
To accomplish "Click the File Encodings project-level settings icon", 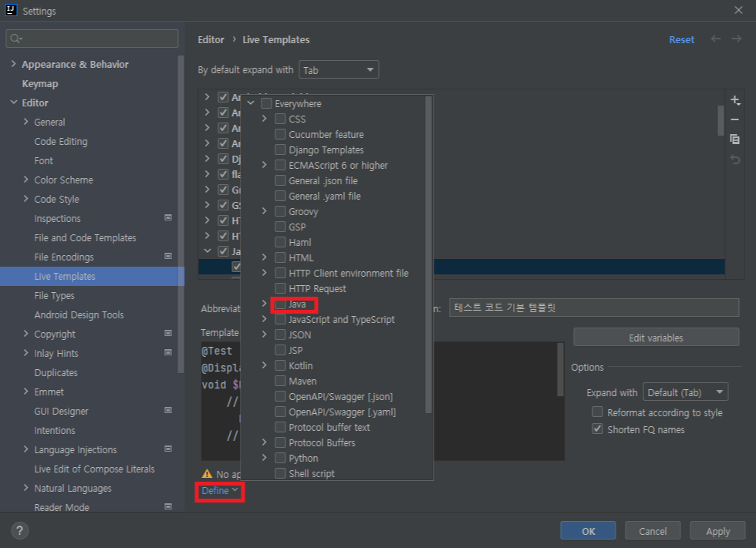I will [168, 256].
